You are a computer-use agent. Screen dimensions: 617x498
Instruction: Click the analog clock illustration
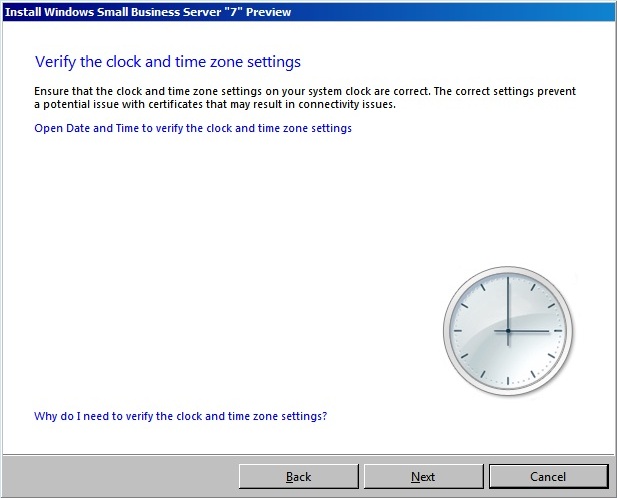click(508, 331)
